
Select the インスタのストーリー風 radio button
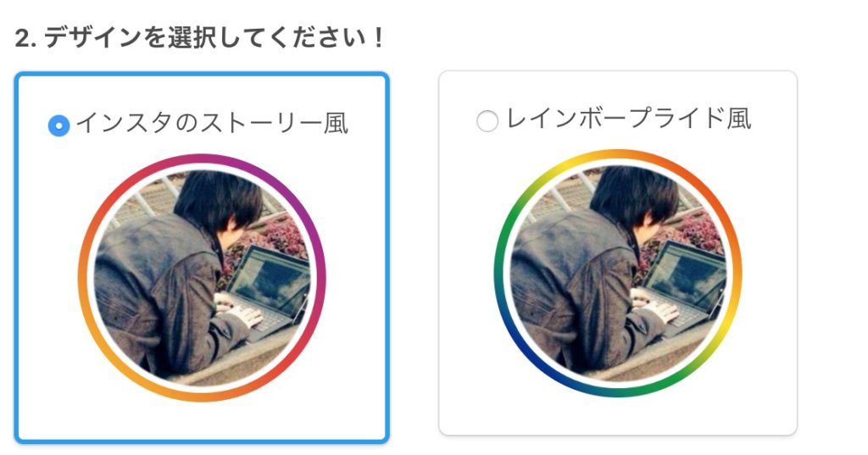click(59, 125)
